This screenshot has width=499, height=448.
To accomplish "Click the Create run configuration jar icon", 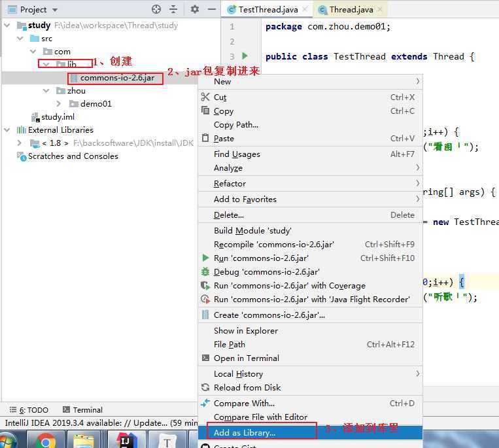I will 205,315.
